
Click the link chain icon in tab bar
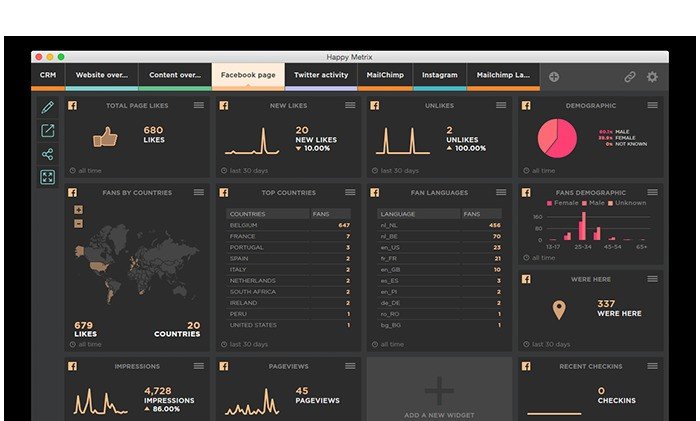tap(629, 77)
